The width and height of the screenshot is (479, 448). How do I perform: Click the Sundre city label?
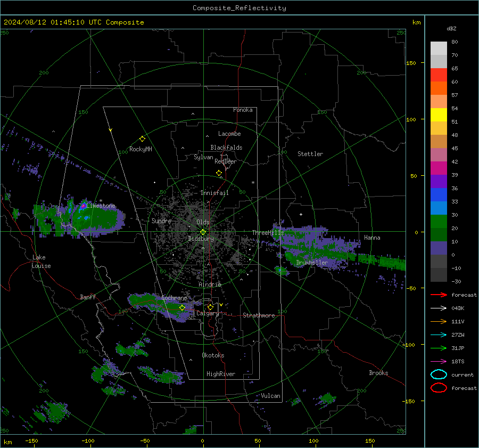point(161,221)
